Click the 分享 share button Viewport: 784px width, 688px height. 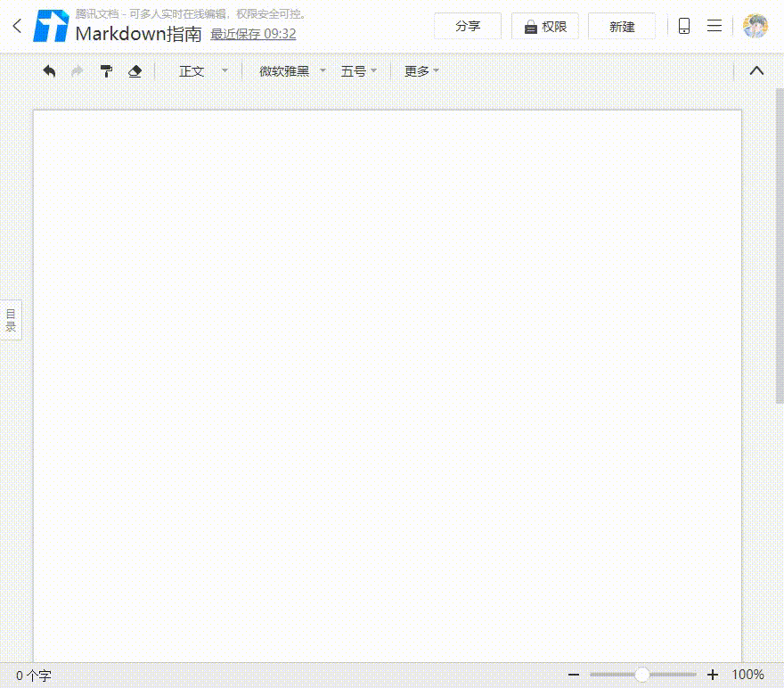[x=467, y=26]
